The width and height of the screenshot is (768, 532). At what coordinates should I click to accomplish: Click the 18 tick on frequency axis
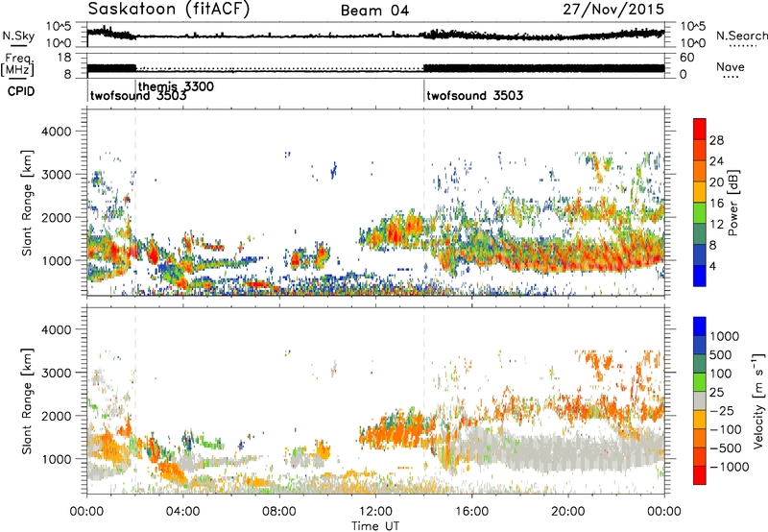tap(64, 58)
